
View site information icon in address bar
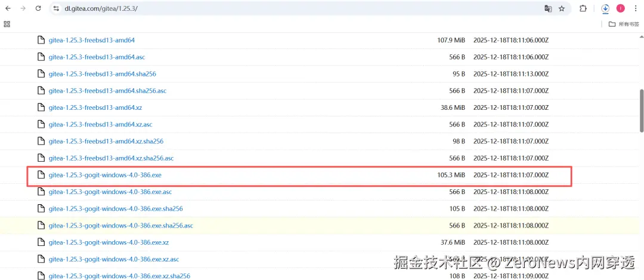(x=57, y=8)
